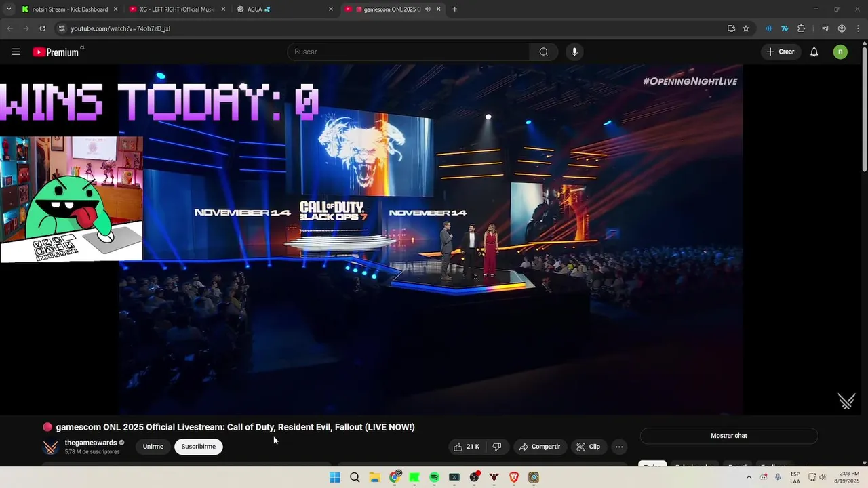Image resolution: width=868 pixels, height=488 pixels.
Task: Open Chrome media controls icon
Action: click(825, 28)
